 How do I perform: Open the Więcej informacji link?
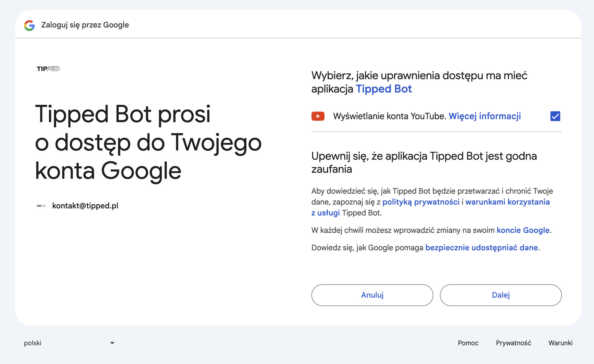coord(485,116)
